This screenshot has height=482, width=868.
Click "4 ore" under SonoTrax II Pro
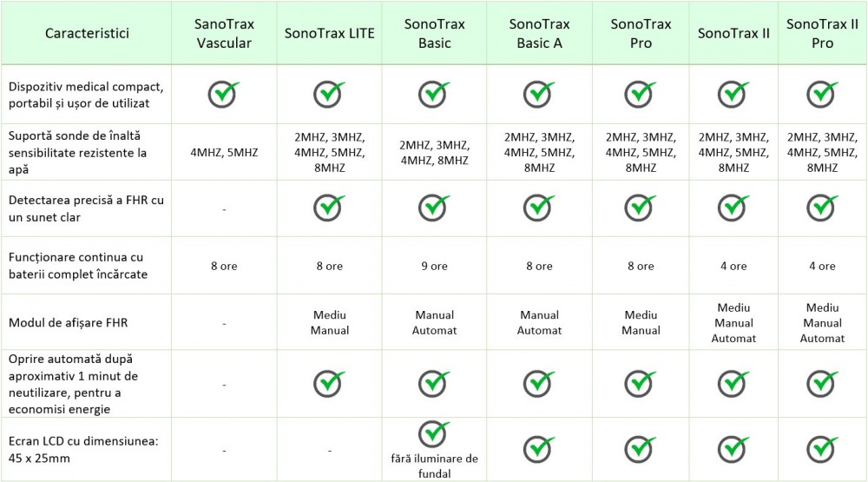(x=821, y=266)
